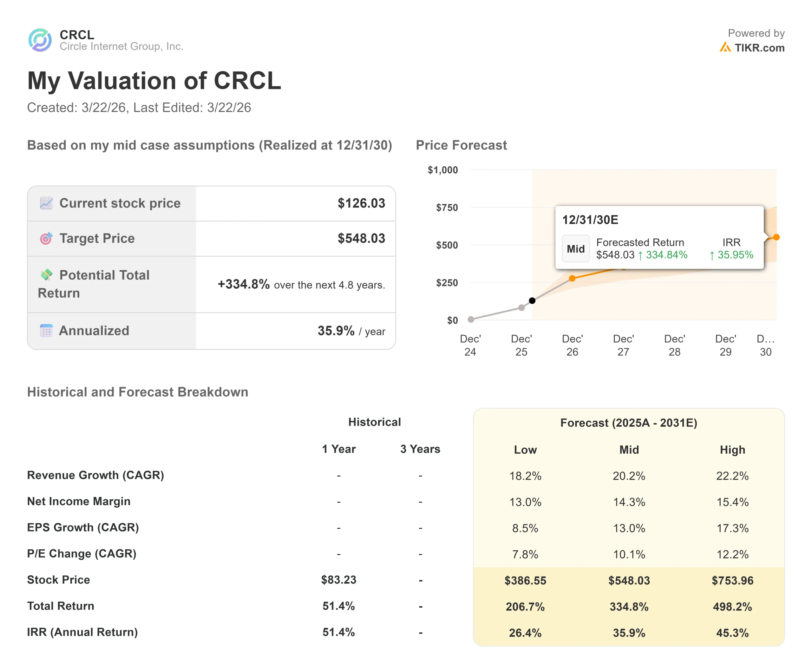Select the High forecast column header
Image resolution: width=812 pixels, height=667 pixels.
pos(732,450)
